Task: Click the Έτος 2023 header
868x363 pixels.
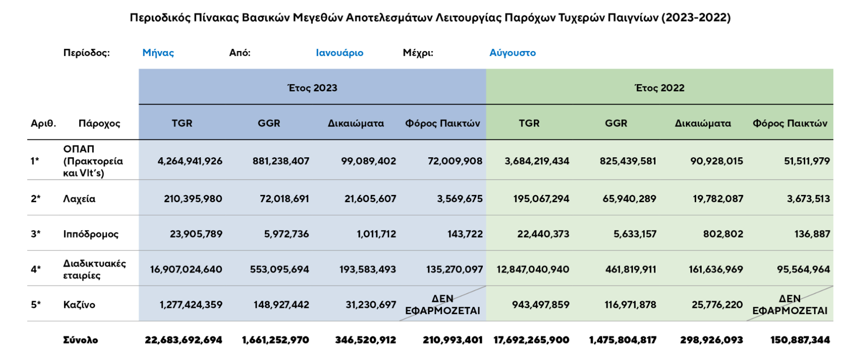Action: [x=312, y=88]
